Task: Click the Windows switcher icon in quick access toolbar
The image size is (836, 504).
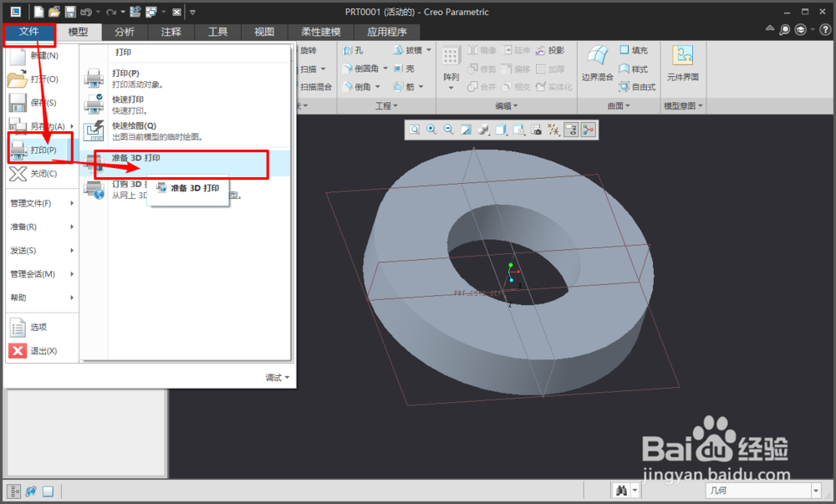Action: tap(151, 12)
